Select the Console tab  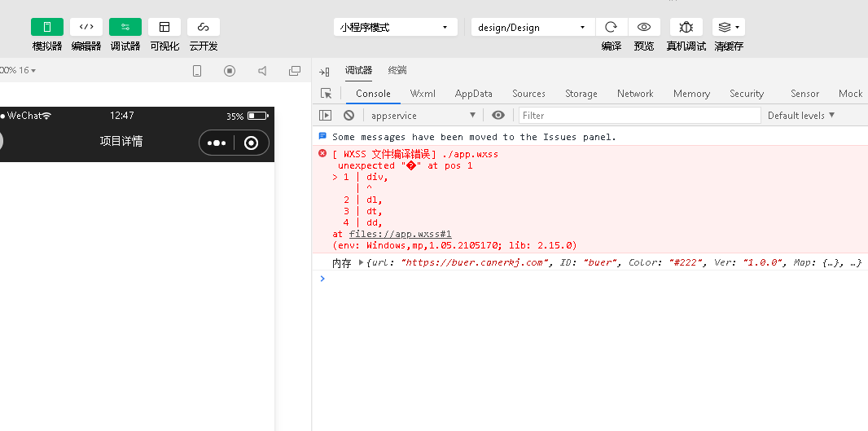[373, 94]
